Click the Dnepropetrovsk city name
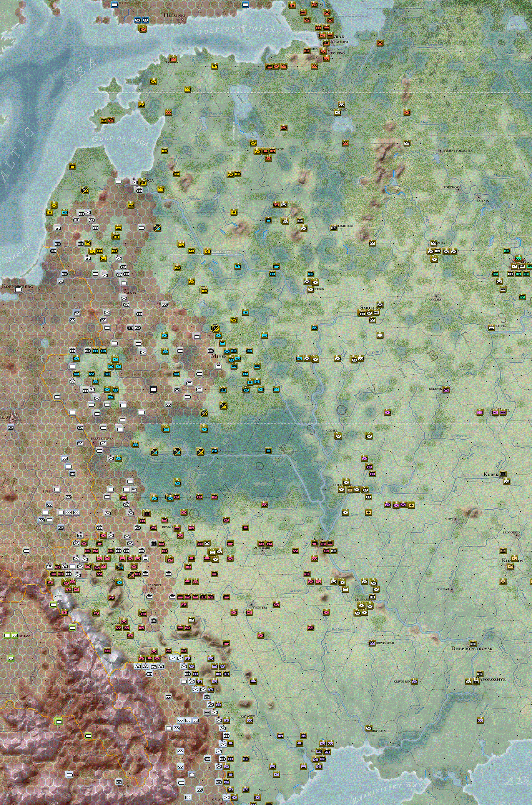 [x=472, y=648]
